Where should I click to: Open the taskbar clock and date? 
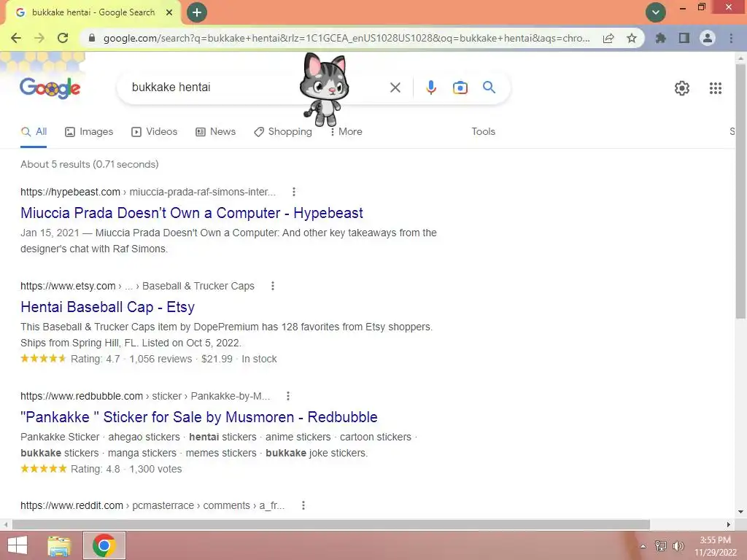716,546
